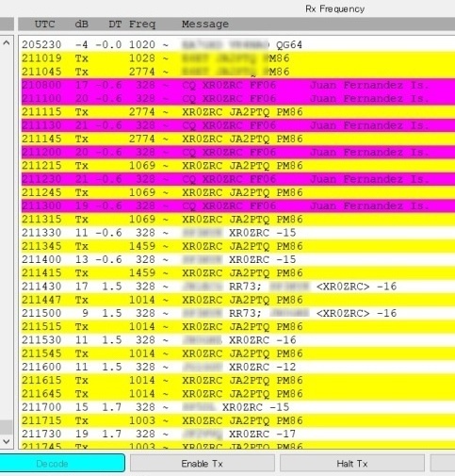Select the magenta 211100 CQ XR0ZRC line
The image size is (455, 476).
(236, 98)
